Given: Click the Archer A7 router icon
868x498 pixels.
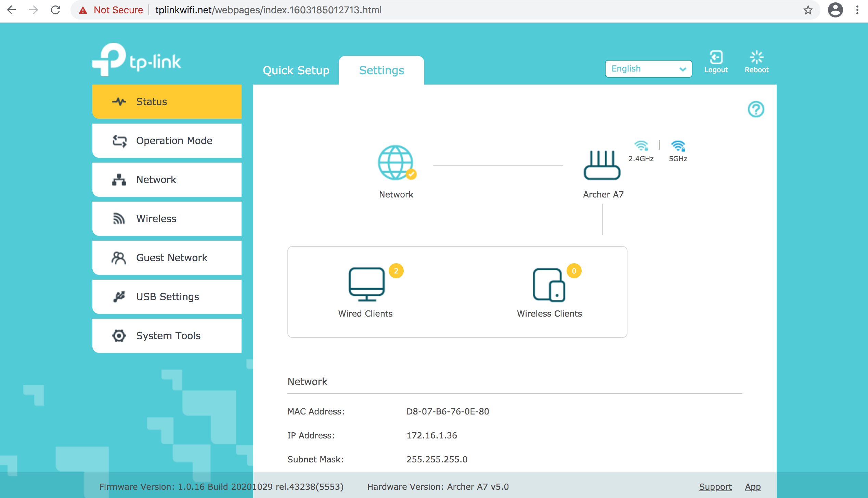Looking at the screenshot, I should tap(602, 165).
